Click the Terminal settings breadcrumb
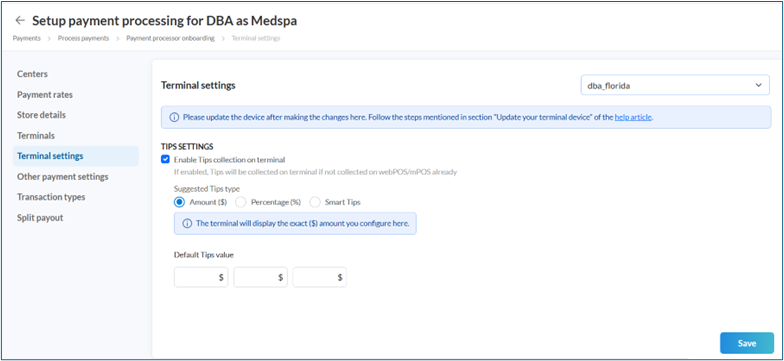The width and height of the screenshot is (784, 361). point(256,38)
